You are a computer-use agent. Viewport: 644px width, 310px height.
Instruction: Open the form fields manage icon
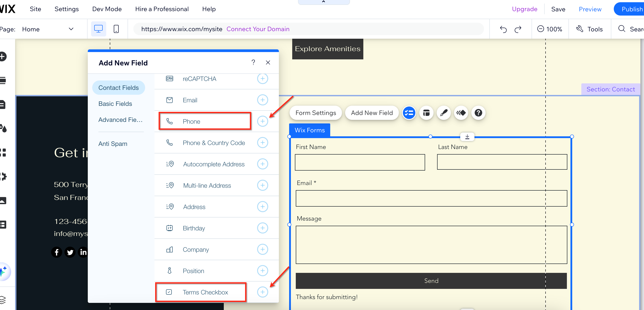point(409,113)
